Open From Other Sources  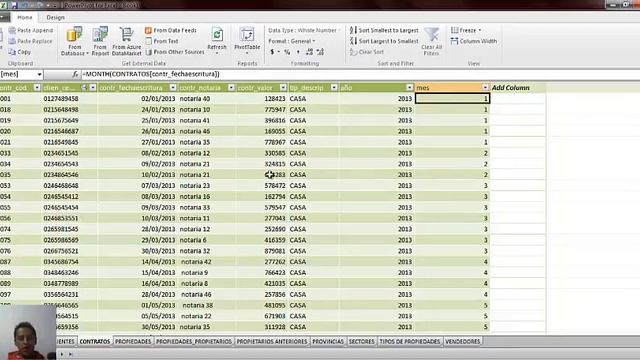point(175,52)
